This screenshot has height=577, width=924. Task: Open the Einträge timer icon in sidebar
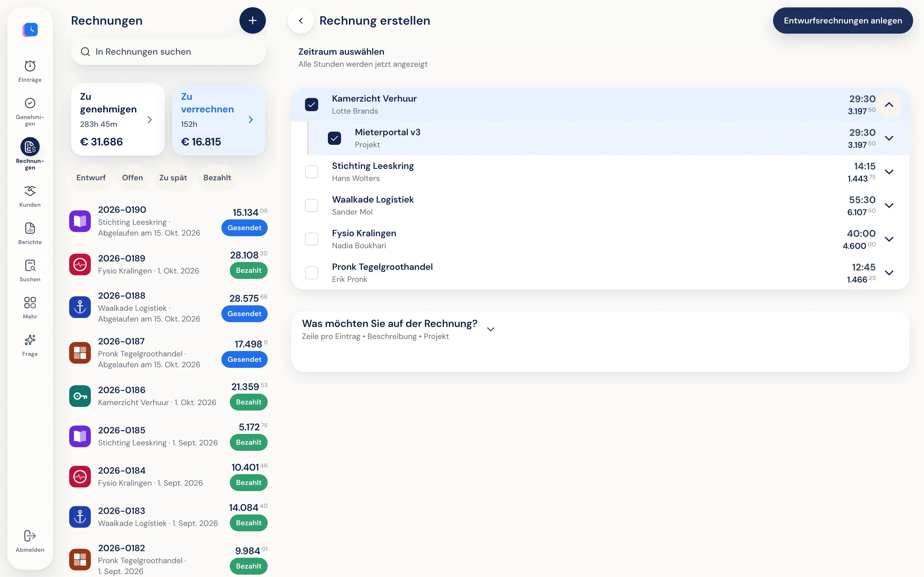pos(30,66)
